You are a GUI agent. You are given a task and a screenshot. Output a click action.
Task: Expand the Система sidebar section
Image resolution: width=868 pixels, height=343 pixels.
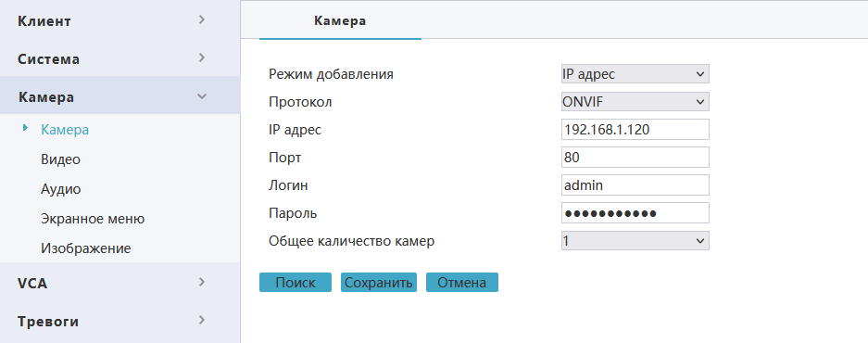pos(120,58)
